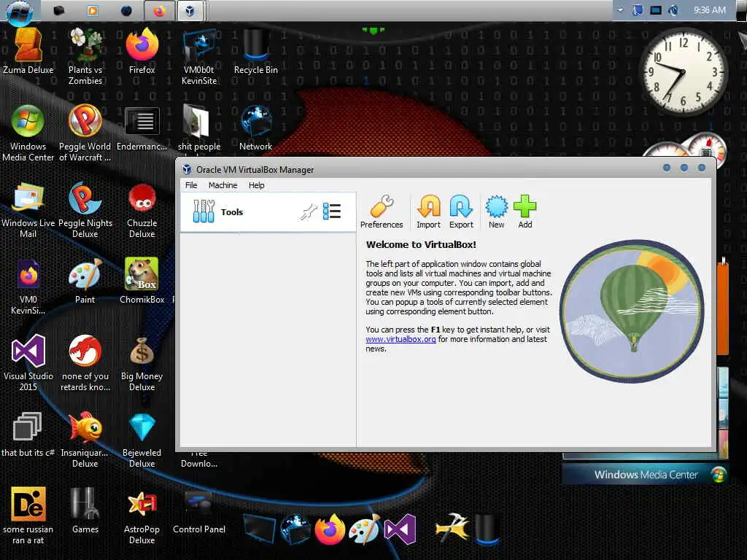Create a New virtual machine

coord(496,211)
